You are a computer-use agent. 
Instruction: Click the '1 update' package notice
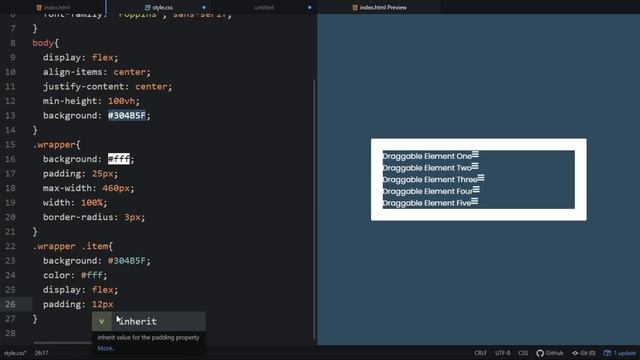620,353
